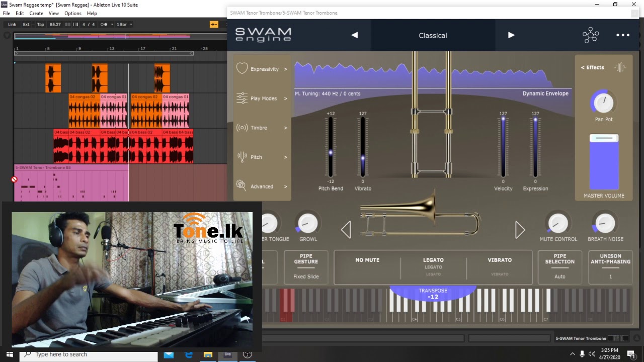The width and height of the screenshot is (644, 362).
Task: Open the 1 Bar quantization dropdown
Action: click(x=124, y=24)
